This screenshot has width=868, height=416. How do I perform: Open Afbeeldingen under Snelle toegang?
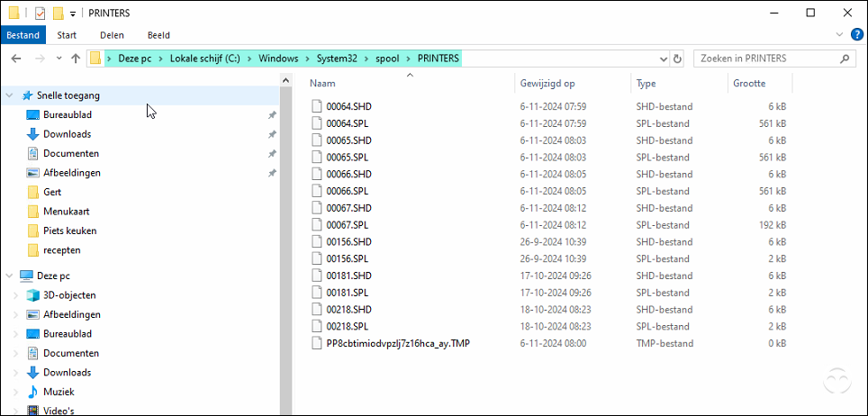[x=72, y=173]
